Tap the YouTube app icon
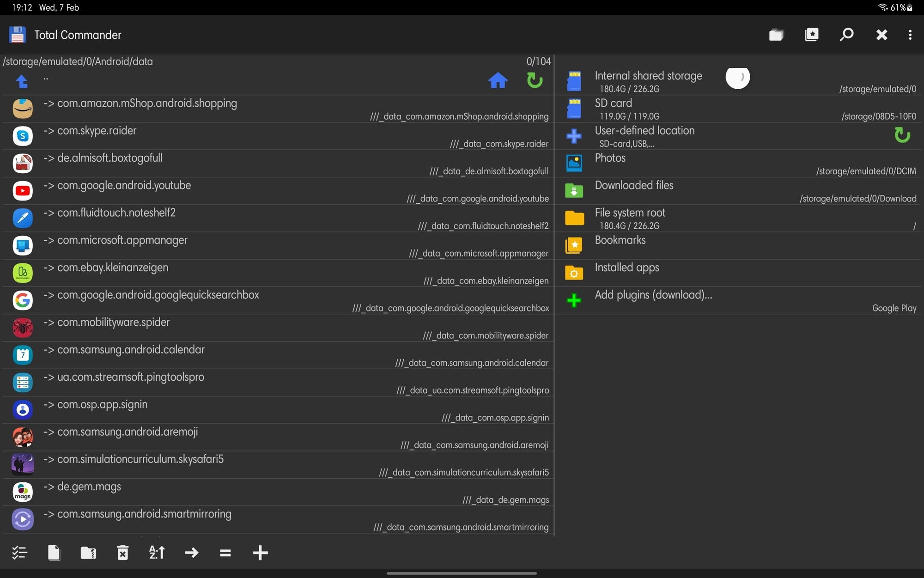The width and height of the screenshot is (924, 578). pos(22,191)
